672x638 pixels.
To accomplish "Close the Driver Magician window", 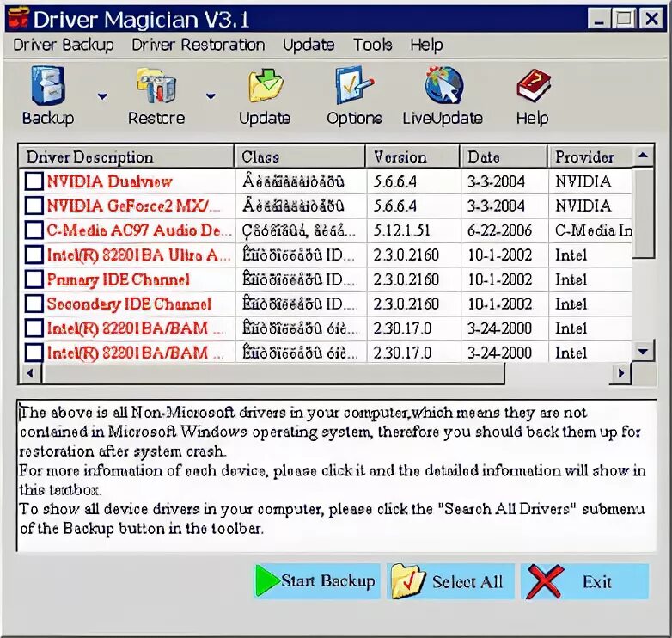I will tap(651, 19).
